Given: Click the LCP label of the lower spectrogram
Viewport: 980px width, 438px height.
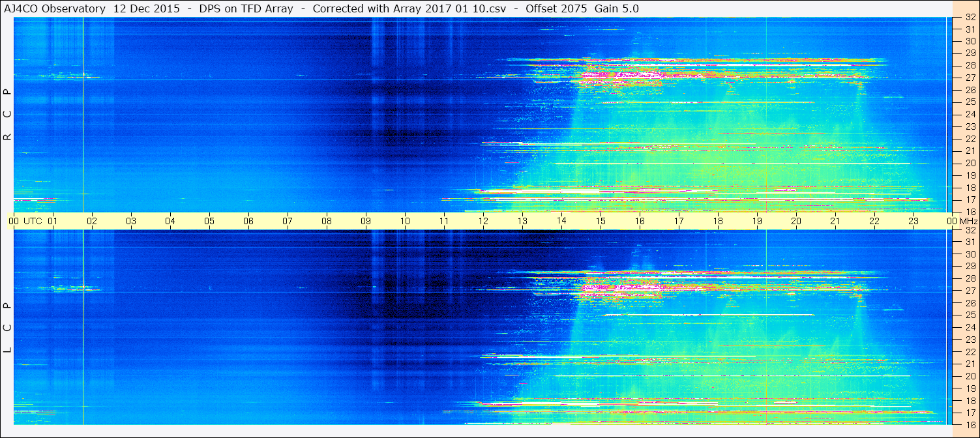Looking at the screenshot, I should [x=8, y=328].
